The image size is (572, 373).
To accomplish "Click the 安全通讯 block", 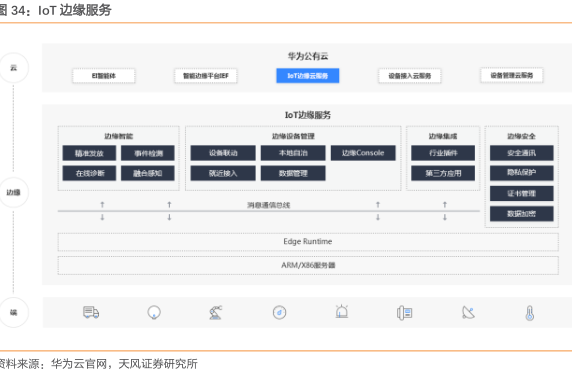I will [x=522, y=153].
